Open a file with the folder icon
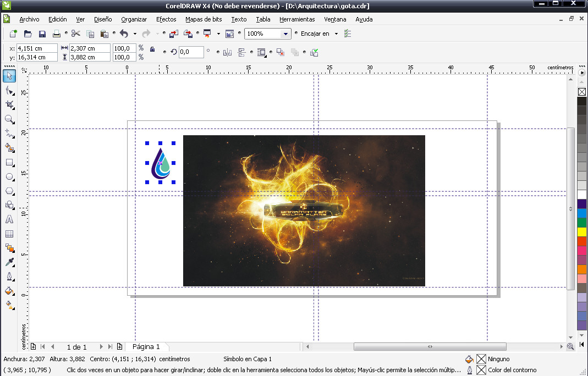 pos(28,34)
